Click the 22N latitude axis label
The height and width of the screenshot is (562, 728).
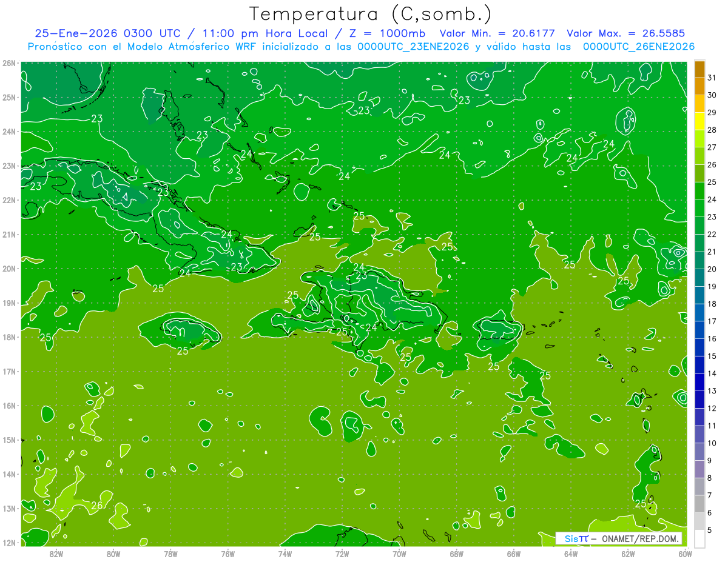pos(9,200)
